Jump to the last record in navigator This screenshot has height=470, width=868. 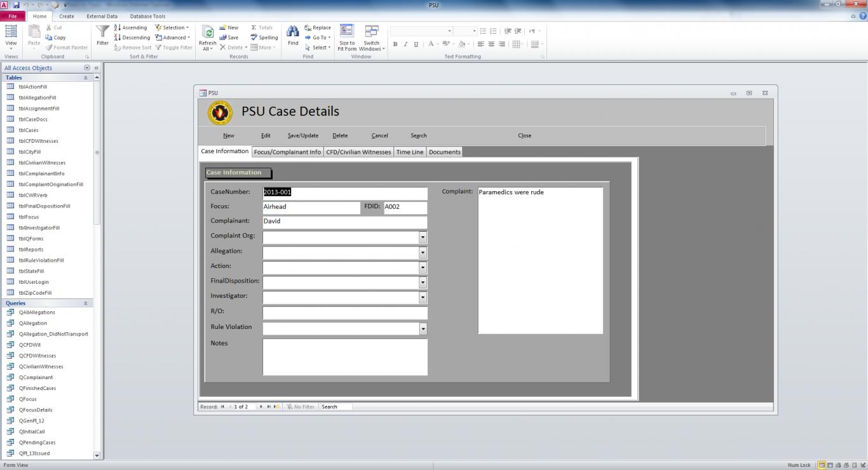click(269, 406)
